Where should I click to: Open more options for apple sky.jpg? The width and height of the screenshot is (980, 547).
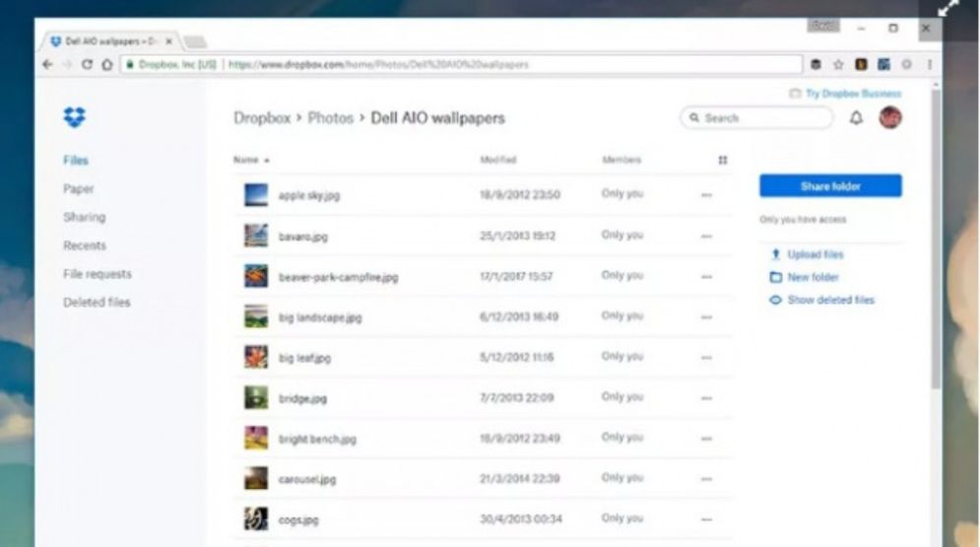tap(706, 195)
